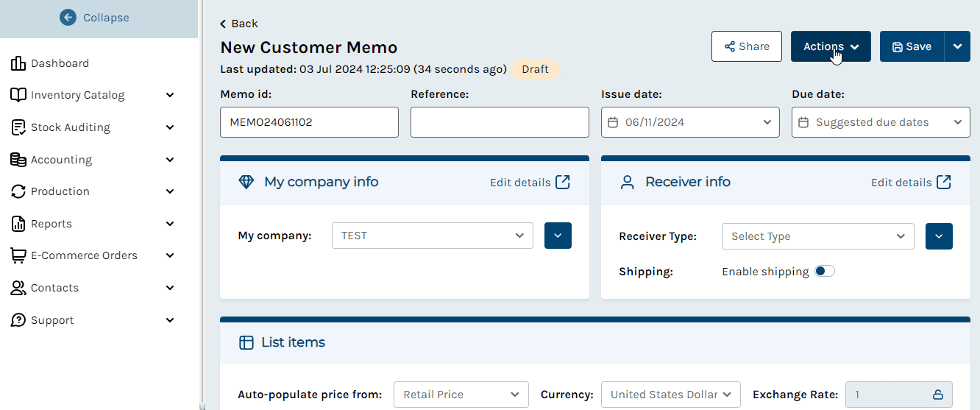Expand the Save options arrow button
The image size is (980, 410).
(957, 46)
